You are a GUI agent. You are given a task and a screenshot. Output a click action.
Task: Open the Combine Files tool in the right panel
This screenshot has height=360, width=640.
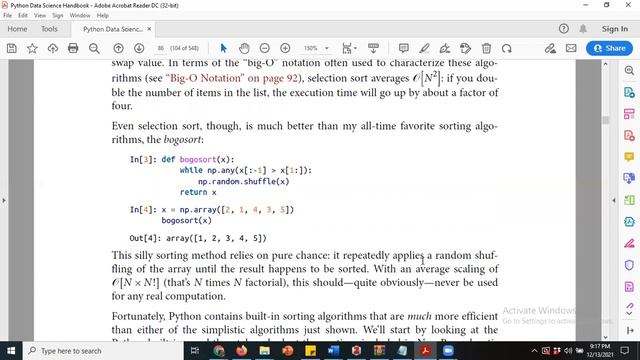[629, 178]
